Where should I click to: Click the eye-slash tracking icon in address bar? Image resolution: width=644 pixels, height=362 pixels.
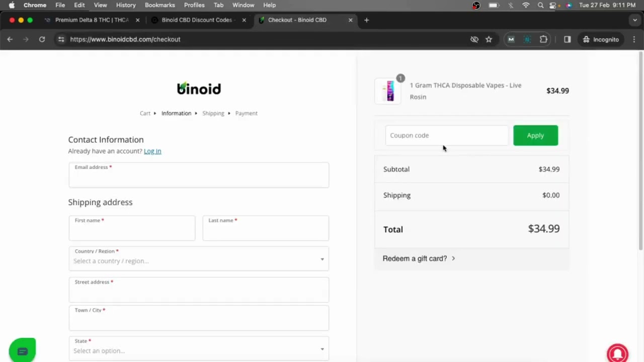coord(474,39)
